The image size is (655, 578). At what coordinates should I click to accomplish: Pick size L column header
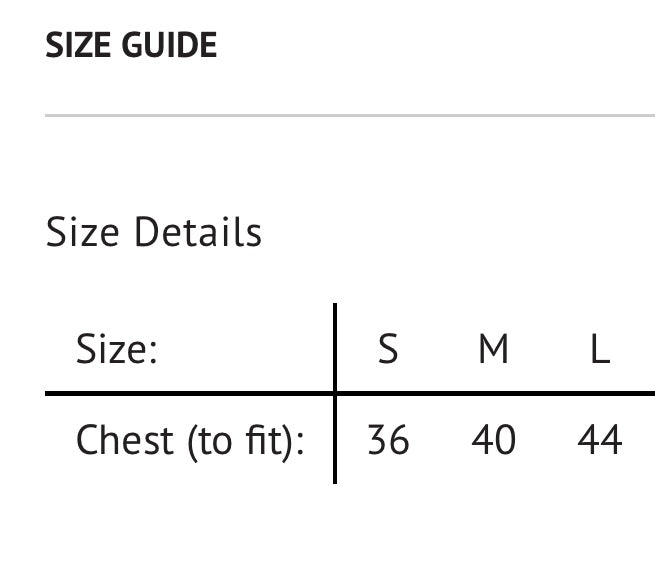599,350
